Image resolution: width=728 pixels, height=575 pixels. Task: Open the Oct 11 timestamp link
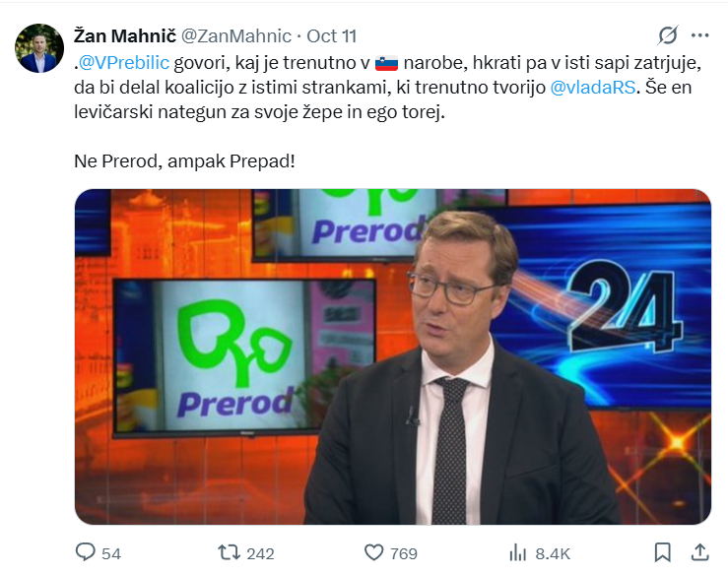click(x=332, y=35)
